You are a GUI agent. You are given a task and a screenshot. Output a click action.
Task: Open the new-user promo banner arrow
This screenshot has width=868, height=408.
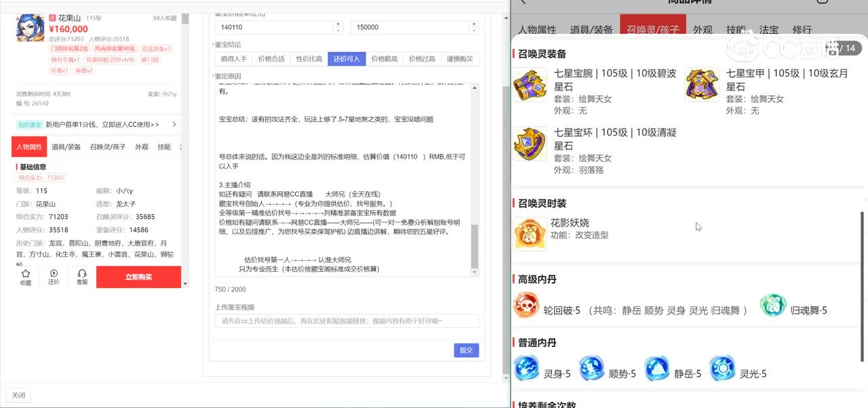coord(174,125)
